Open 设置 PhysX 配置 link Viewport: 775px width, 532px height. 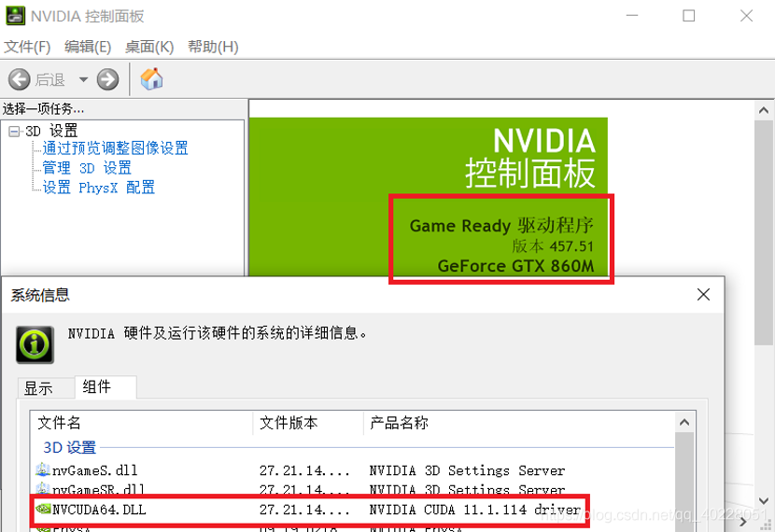coord(99,188)
